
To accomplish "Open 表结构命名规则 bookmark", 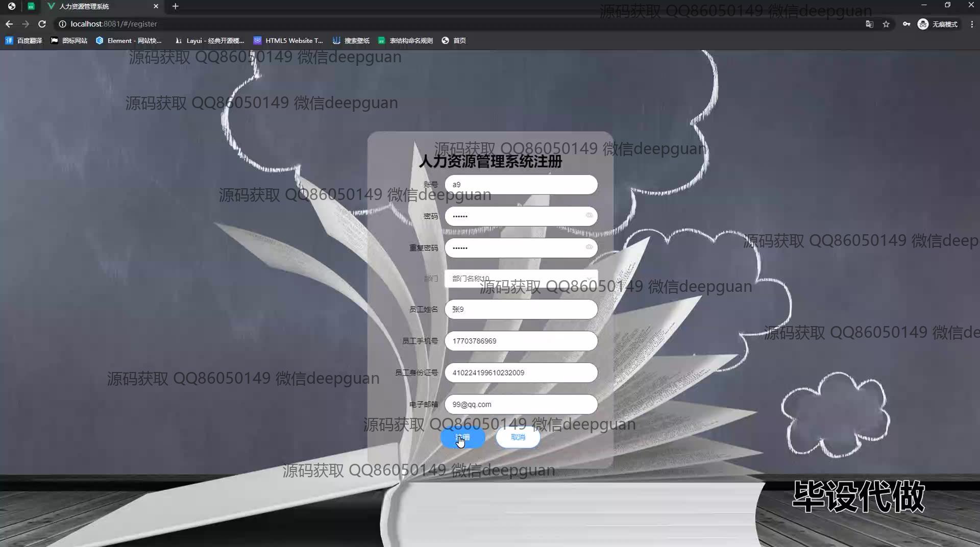I will 405,40.
